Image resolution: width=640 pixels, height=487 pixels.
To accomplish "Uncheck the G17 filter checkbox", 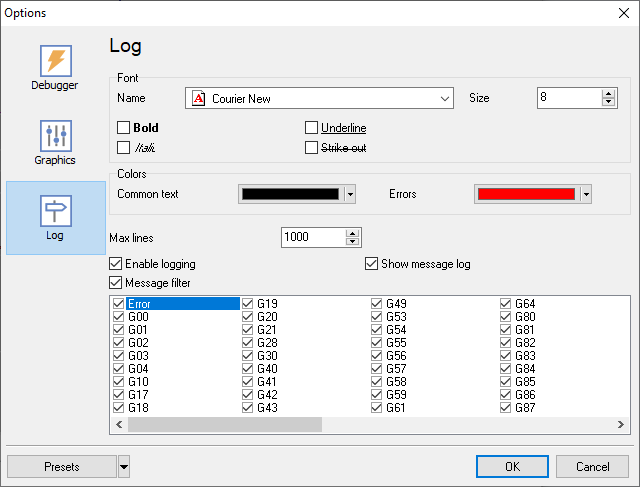I will click(x=118, y=394).
